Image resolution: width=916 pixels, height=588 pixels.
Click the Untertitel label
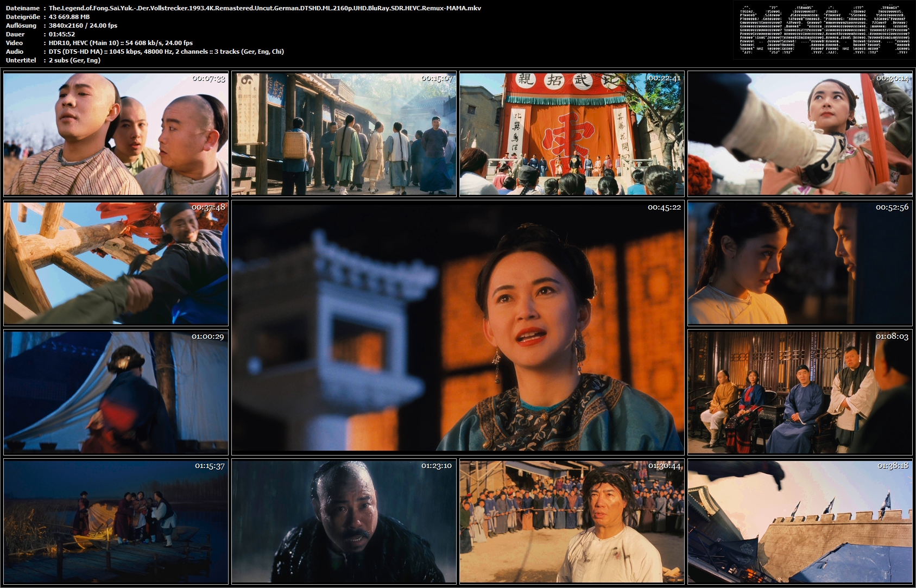pyautogui.click(x=21, y=60)
